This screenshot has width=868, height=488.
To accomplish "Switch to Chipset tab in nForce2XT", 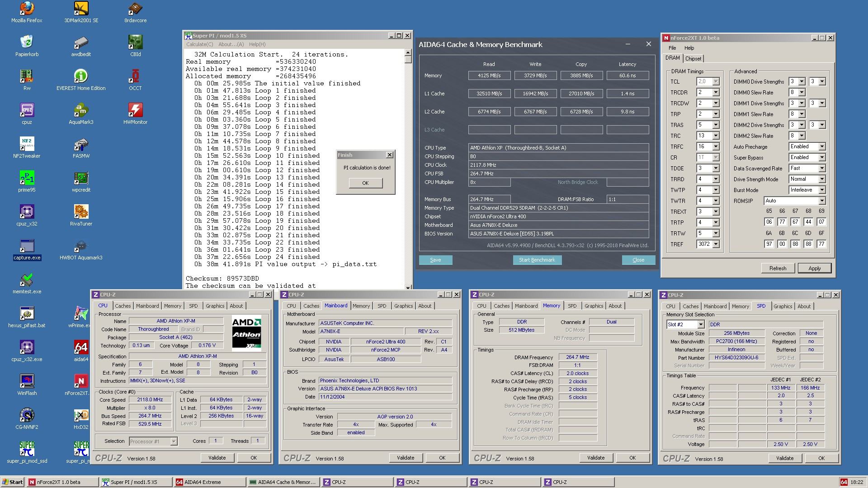I will tap(693, 59).
